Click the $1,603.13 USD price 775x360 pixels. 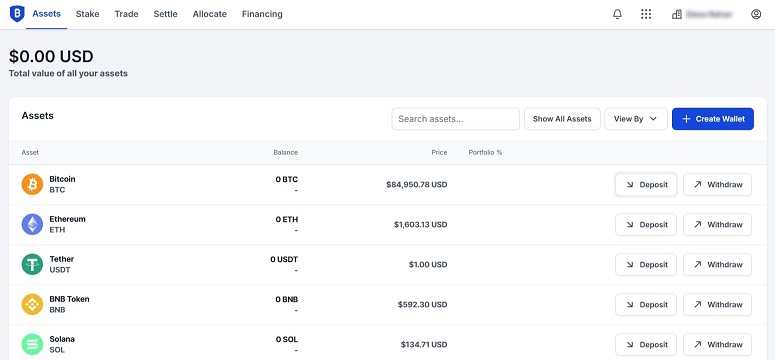click(x=421, y=225)
